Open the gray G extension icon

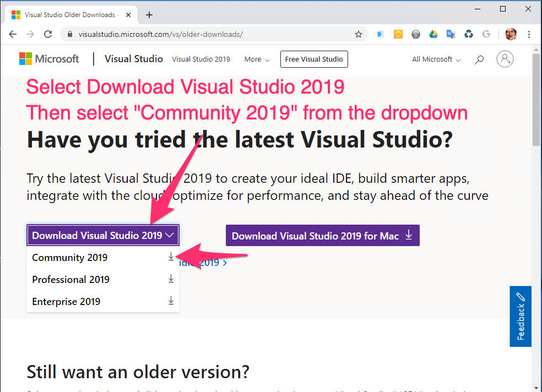pyautogui.click(x=486, y=34)
